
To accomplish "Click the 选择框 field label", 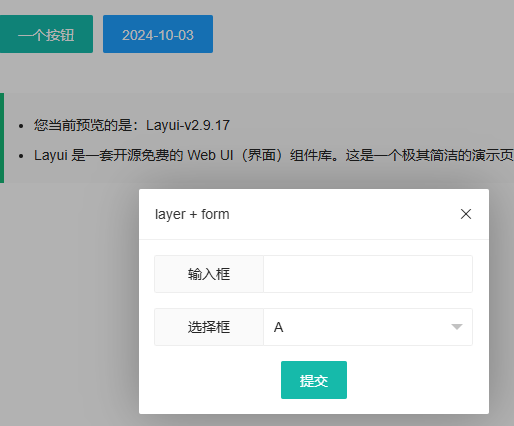I will tap(209, 327).
